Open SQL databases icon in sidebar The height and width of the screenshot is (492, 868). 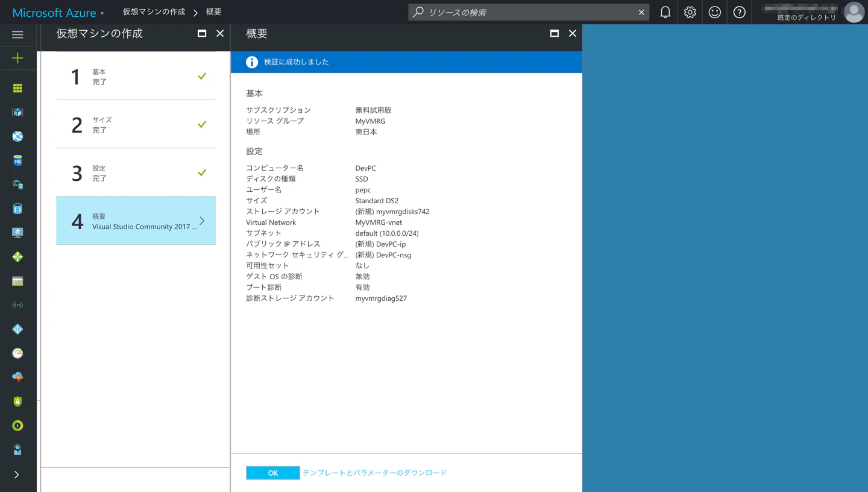pyautogui.click(x=17, y=160)
